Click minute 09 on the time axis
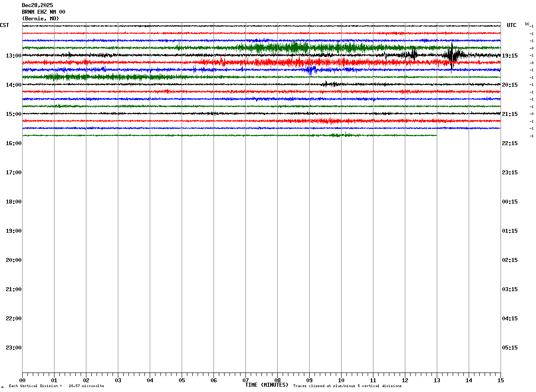The image size is (536, 392). click(x=309, y=380)
